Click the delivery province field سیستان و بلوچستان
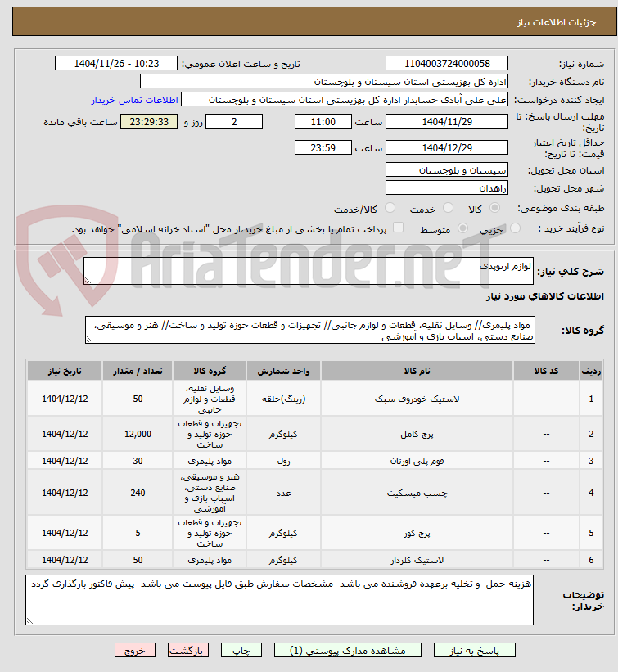618x672 pixels. (447, 170)
